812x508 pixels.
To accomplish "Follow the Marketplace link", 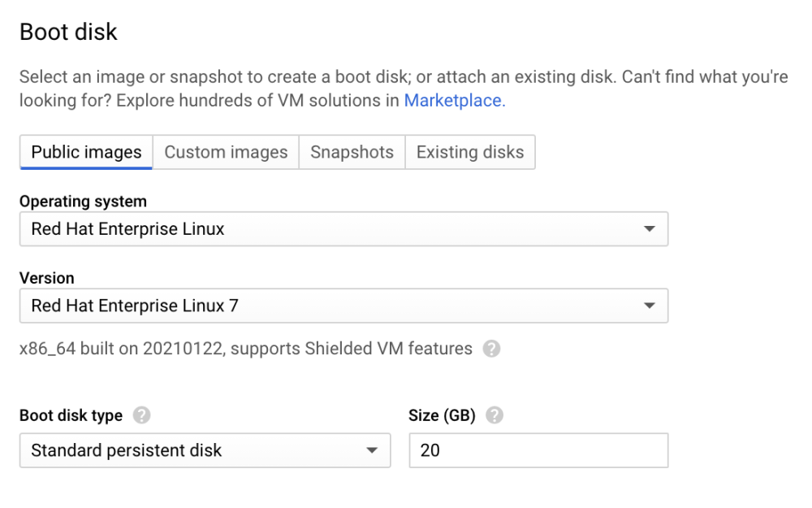I will (x=454, y=101).
